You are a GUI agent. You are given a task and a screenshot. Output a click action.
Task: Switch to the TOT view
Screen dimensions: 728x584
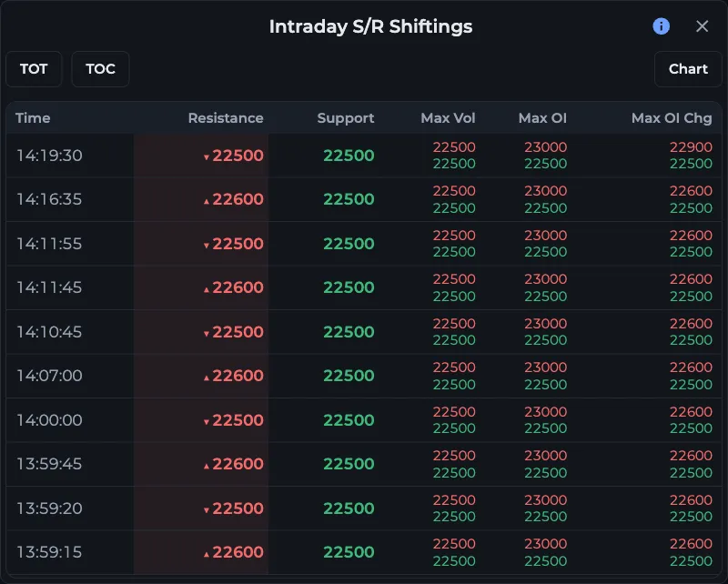pos(34,69)
